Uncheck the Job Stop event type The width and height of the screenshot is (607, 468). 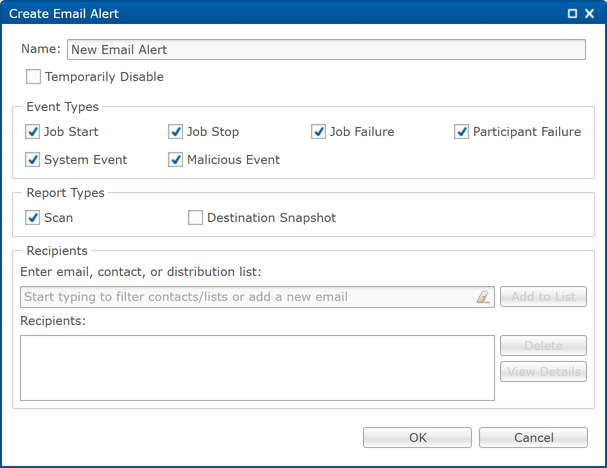point(175,132)
